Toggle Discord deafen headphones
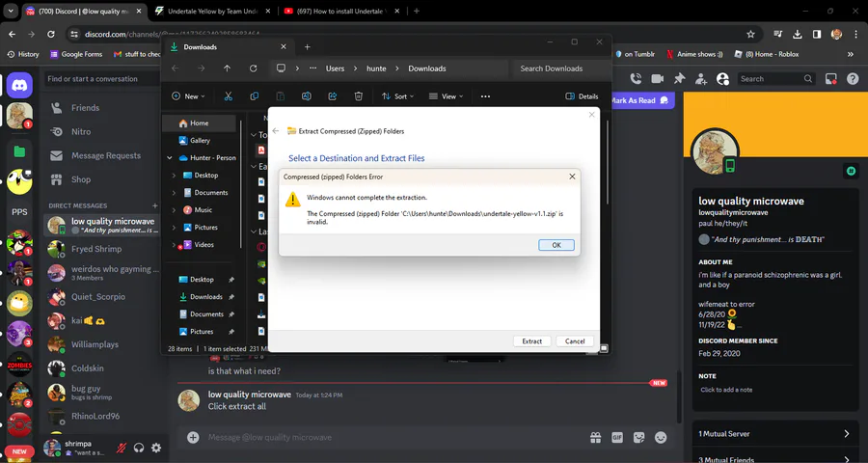868x463 pixels. point(139,448)
